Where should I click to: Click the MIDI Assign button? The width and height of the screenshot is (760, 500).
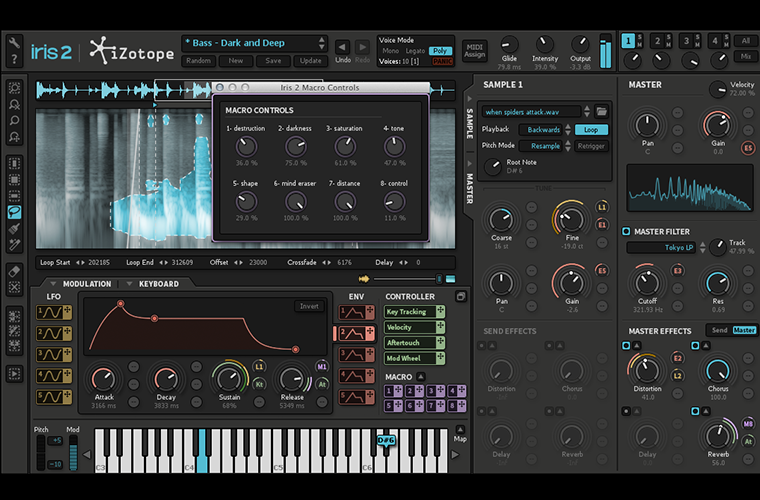[x=475, y=51]
